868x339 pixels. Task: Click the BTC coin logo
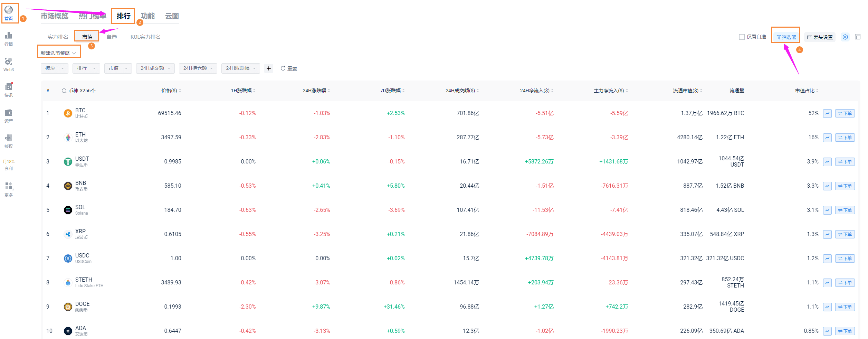coord(68,113)
